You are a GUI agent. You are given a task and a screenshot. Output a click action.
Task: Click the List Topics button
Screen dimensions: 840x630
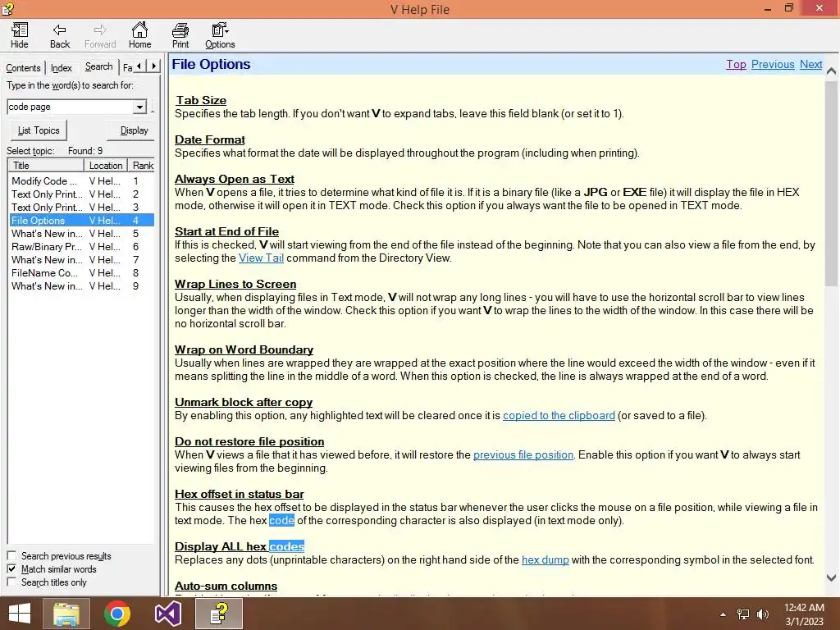tap(39, 130)
